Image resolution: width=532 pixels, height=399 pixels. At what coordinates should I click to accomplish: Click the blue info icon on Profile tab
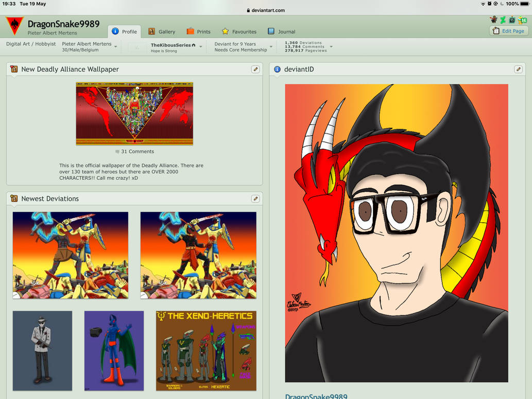(115, 31)
